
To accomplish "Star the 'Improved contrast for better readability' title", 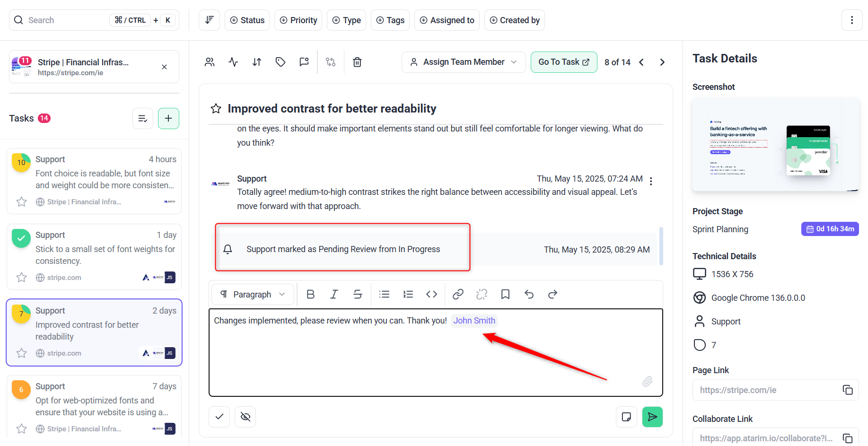I will pos(216,109).
